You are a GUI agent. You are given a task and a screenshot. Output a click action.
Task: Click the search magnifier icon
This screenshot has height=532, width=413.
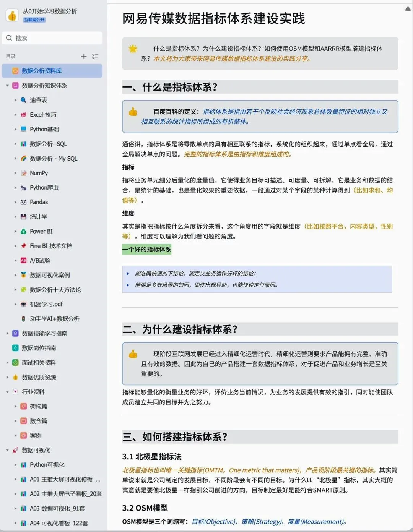click(9, 38)
